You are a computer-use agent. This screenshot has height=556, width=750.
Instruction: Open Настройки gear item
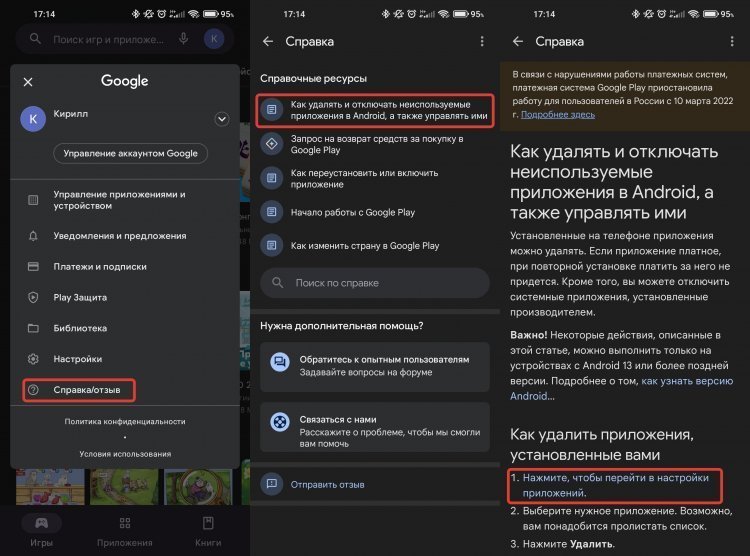(x=124, y=359)
